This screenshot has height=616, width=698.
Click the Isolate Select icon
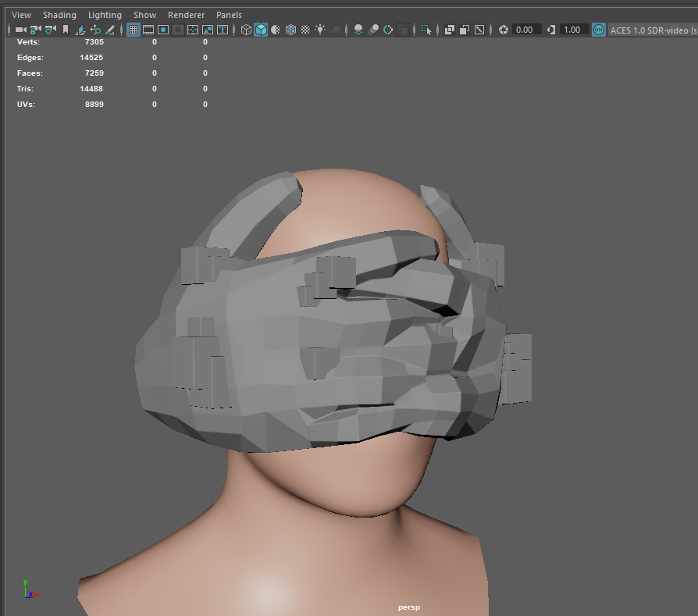click(x=426, y=30)
